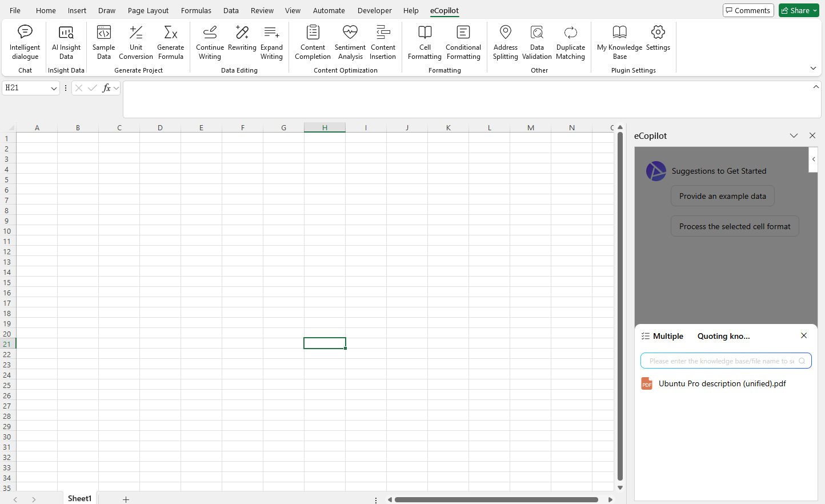Screen dimensions: 825x504
Task: Click the knowledge base search field
Action: pyautogui.click(x=721, y=361)
